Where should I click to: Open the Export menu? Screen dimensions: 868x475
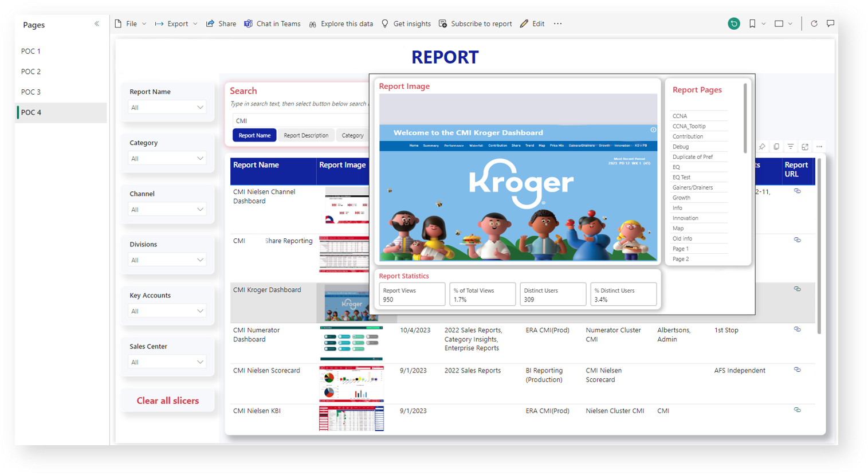[176, 23]
